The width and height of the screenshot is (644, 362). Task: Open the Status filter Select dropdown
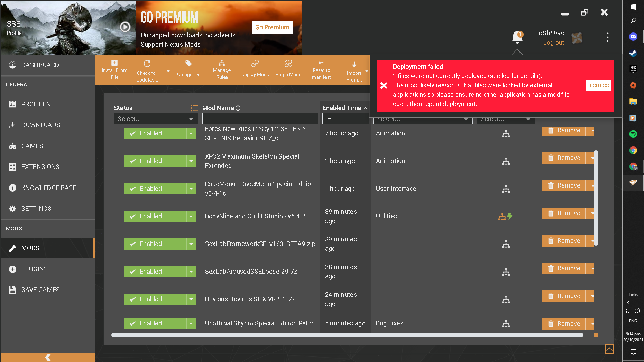(156, 119)
